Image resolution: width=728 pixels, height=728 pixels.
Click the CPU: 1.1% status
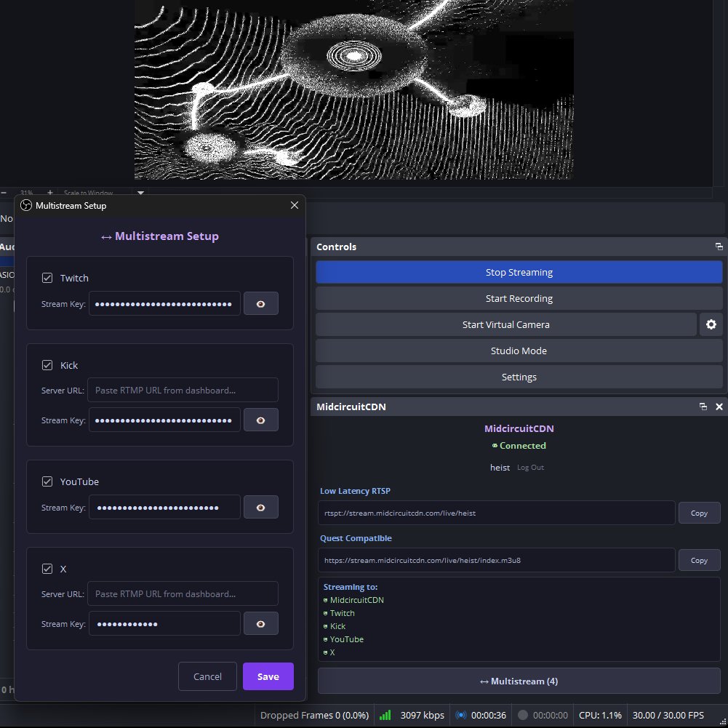click(x=600, y=715)
